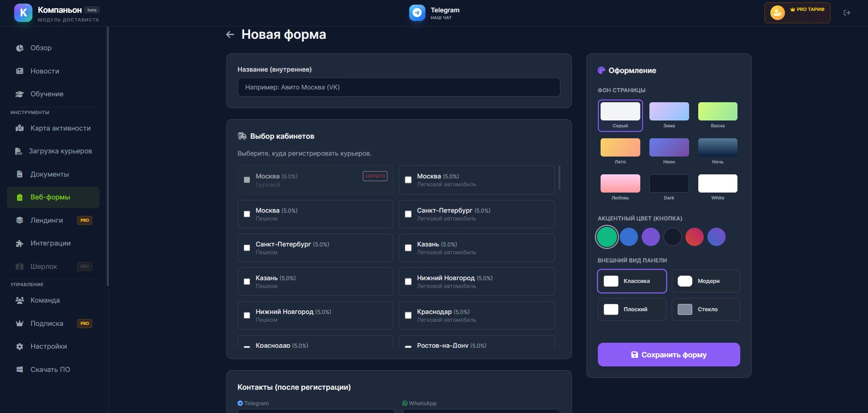The image size is (868, 413).
Task: Choose the Стекло panel appearance
Action: coord(706,309)
